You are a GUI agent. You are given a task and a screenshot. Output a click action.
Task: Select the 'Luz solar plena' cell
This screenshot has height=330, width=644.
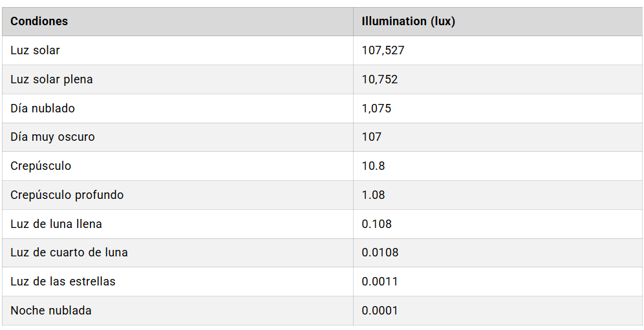(52, 79)
